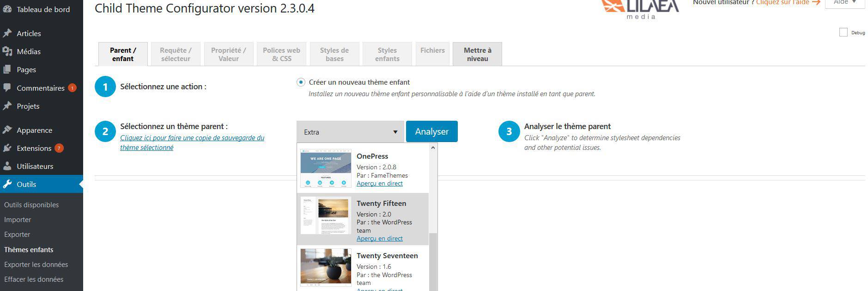Open the Outils menu item
The image size is (868, 291).
coord(42,184)
